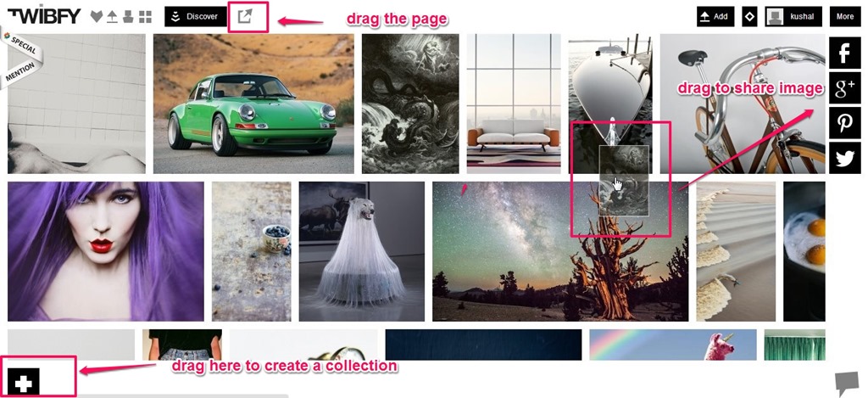Image resolution: width=868 pixels, height=398 pixels.
Task: Click the external share icon beside Discover
Action: pyautogui.click(x=245, y=16)
